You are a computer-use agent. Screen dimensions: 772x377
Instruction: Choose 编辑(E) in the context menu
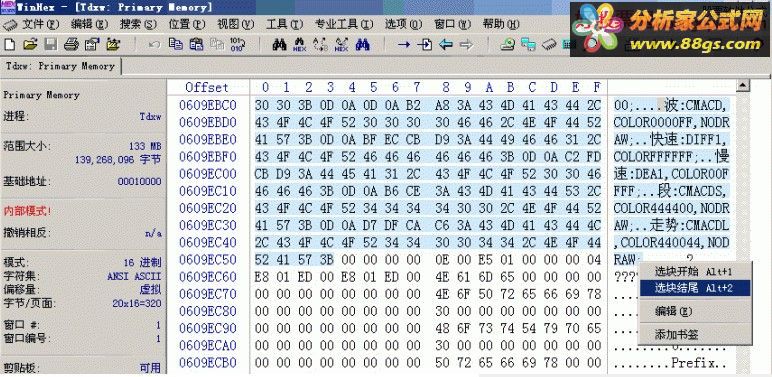[695, 311]
